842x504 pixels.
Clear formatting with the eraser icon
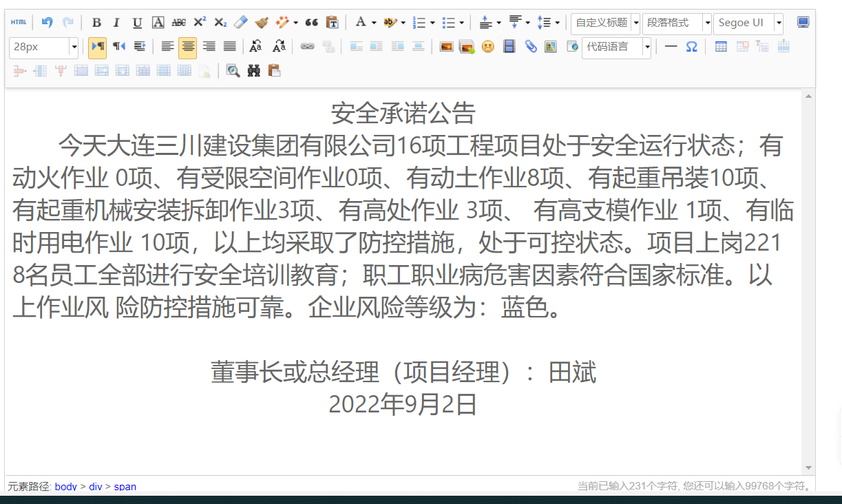(x=240, y=22)
